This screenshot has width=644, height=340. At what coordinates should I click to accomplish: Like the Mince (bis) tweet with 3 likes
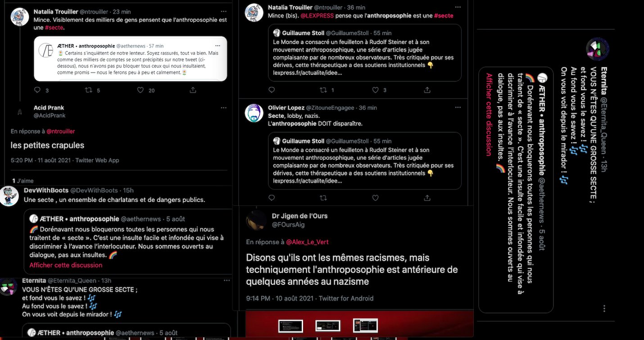(x=376, y=90)
